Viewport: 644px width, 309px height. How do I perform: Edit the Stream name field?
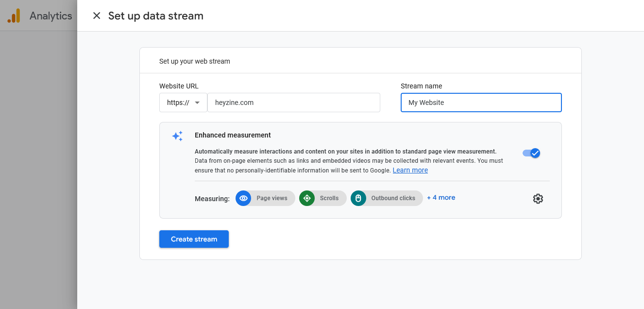coord(481,103)
